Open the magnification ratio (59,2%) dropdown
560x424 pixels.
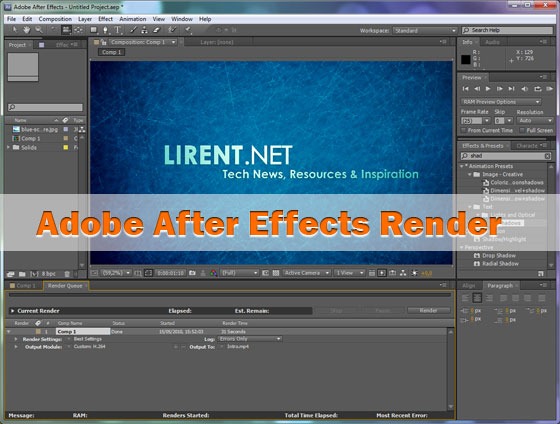click(115, 273)
